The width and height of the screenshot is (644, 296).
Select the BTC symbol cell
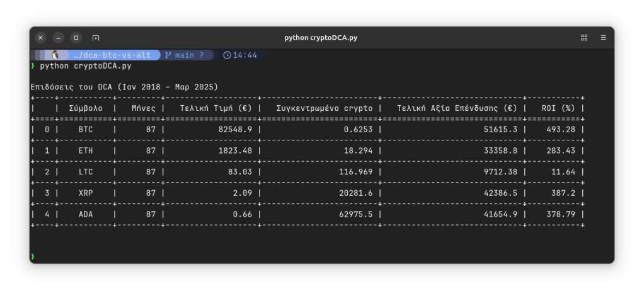click(x=85, y=130)
